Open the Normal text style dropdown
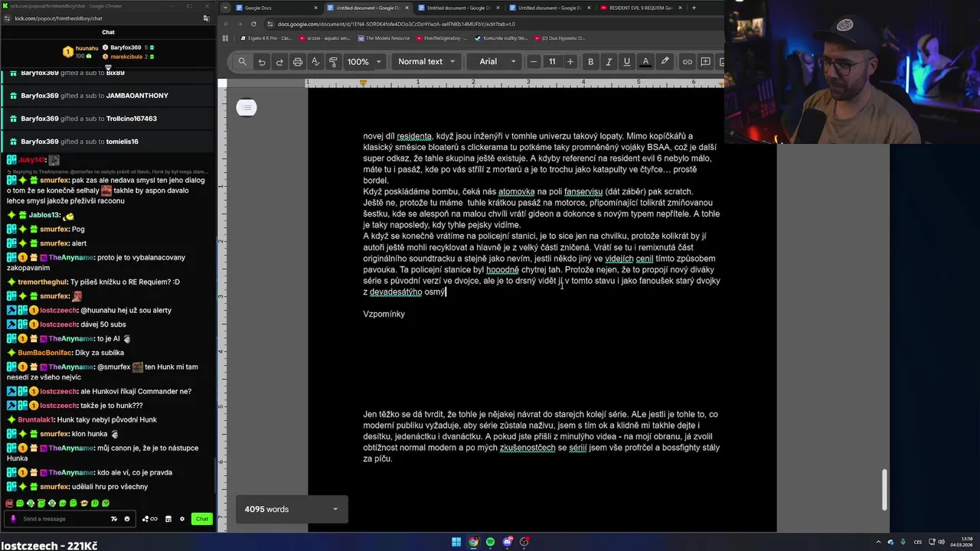This screenshot has width=980, height=551. click(426, 62)
